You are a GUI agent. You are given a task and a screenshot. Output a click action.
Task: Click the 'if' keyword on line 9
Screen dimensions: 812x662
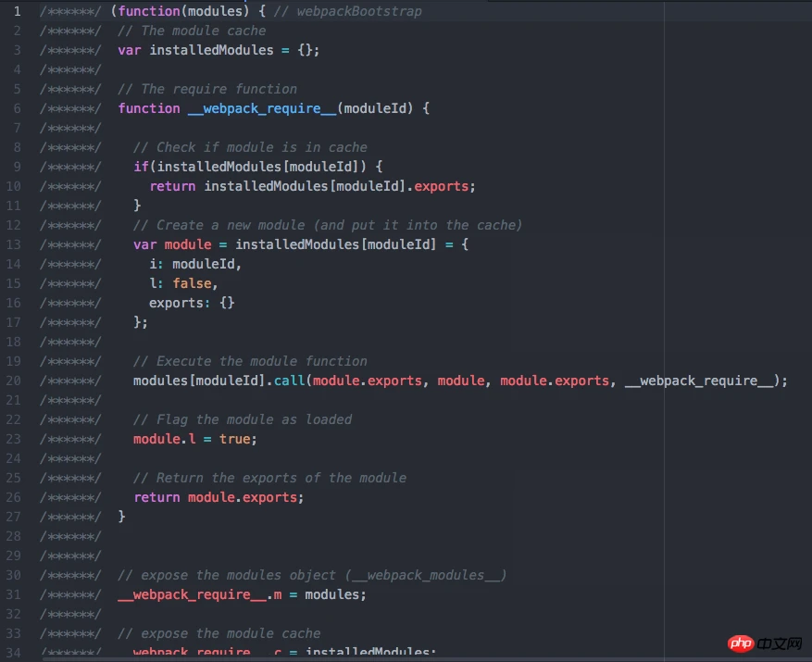click(141, 167)
